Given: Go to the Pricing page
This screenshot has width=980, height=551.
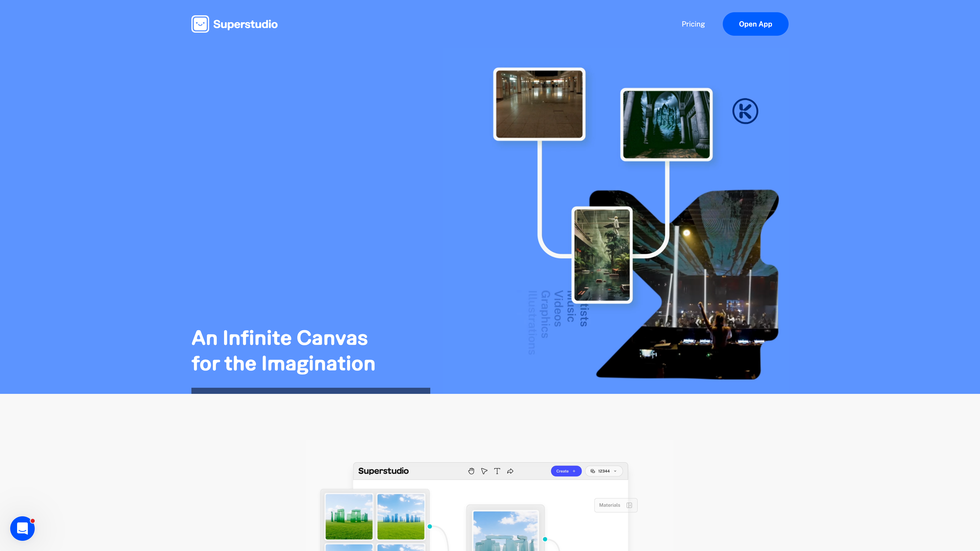Looking at the screenshot, I should [x=693, y=24].
